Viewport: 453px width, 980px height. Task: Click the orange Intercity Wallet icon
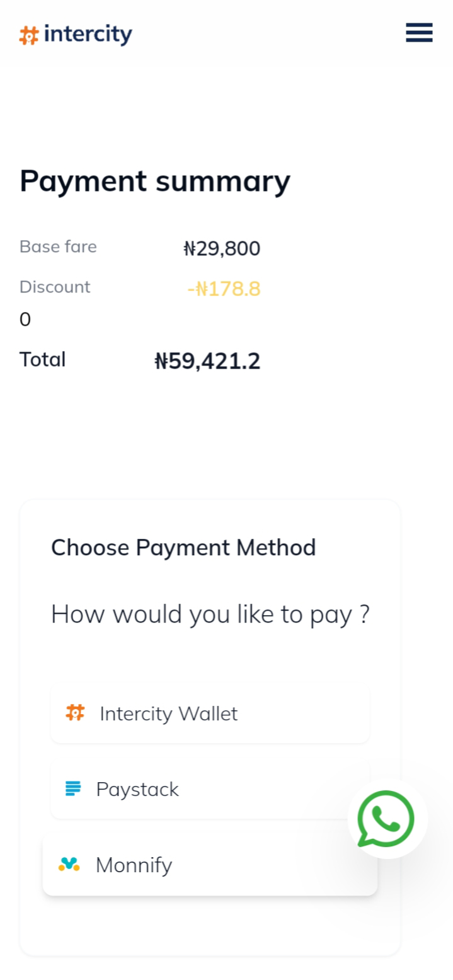75,713
